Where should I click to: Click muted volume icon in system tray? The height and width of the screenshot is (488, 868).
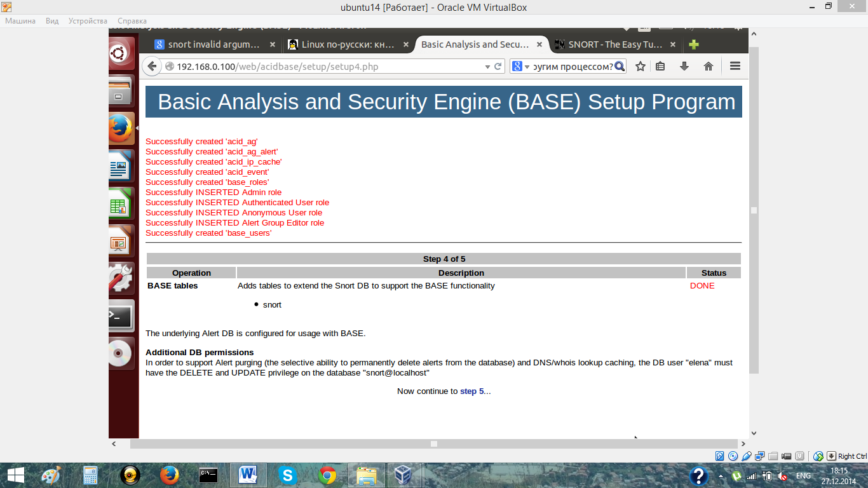(783, 476)
